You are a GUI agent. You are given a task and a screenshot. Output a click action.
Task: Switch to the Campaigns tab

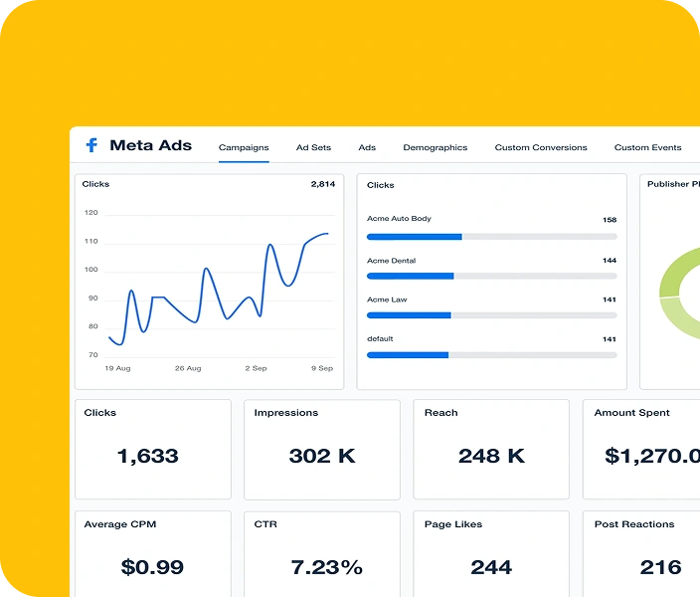(244, 147)
